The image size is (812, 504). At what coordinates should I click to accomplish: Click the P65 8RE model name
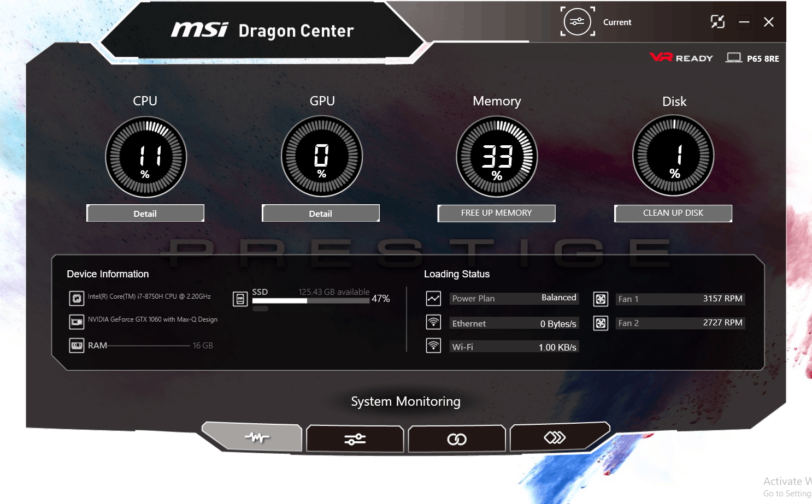pos(763,58)
